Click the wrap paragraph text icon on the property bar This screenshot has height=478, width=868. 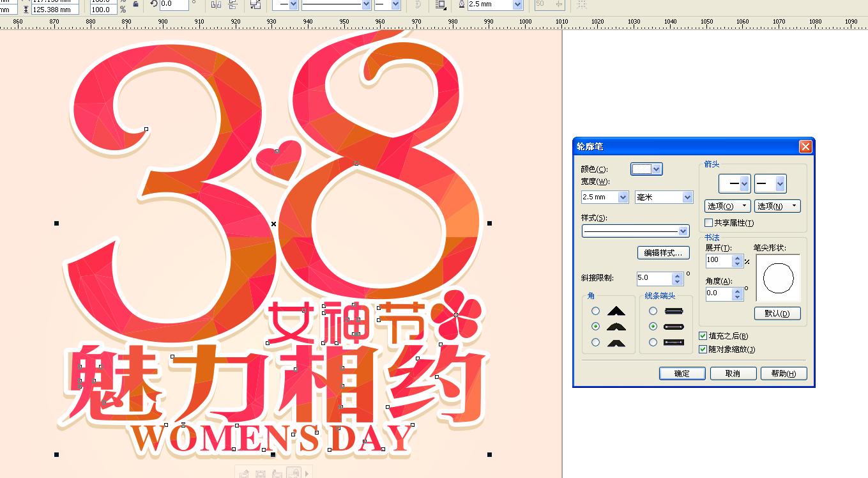tap(441, 5)
